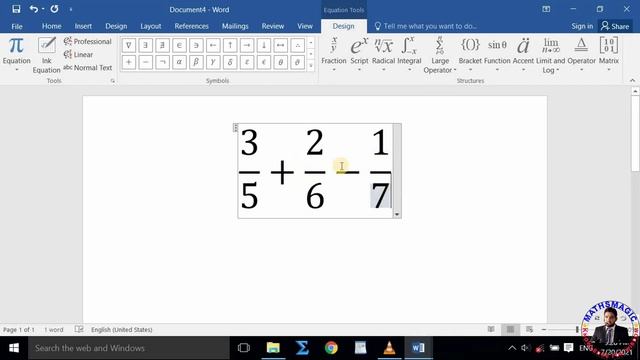
Task: Open the File menu
Action: click(17, 26)
